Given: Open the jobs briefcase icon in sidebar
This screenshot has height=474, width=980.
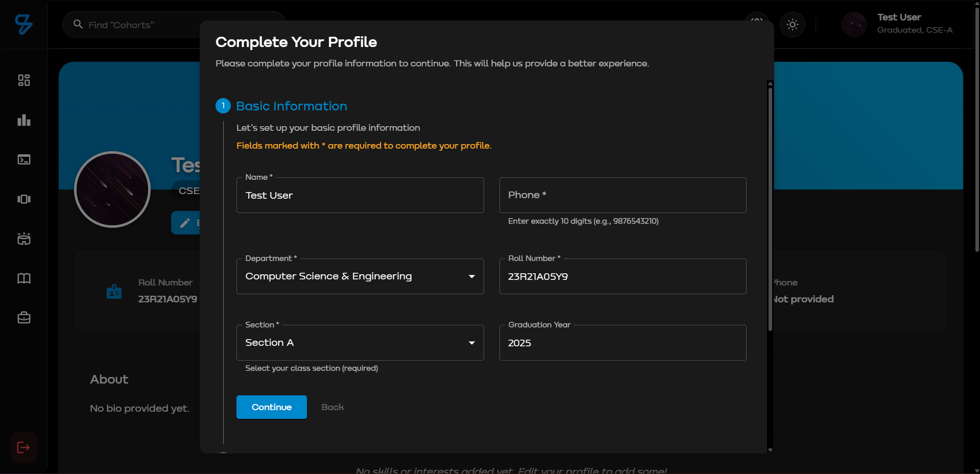Looking at the screenshot, I should coord(23,317).
